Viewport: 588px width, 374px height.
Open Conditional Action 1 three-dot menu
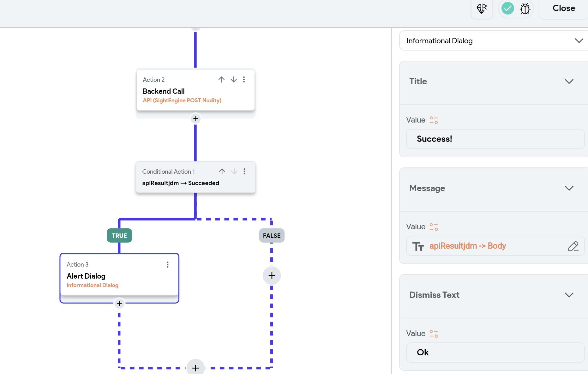[x=244, y=172]
